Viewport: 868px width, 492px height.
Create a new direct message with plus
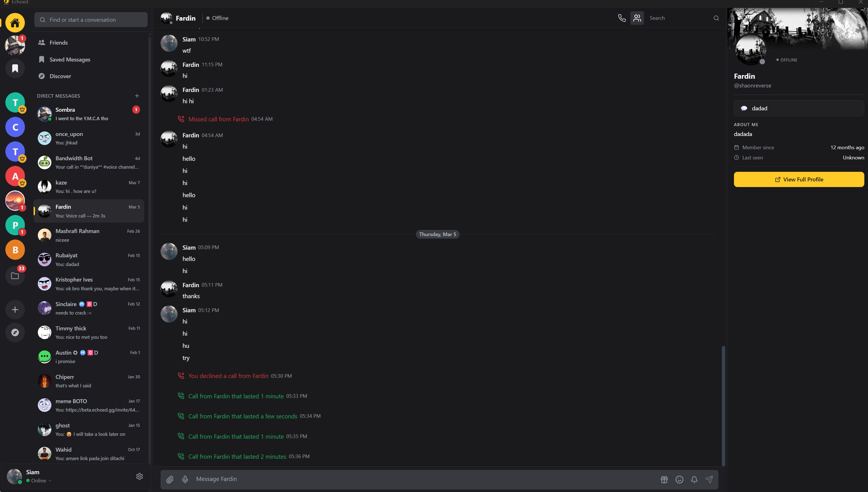(x=137, y=96)
